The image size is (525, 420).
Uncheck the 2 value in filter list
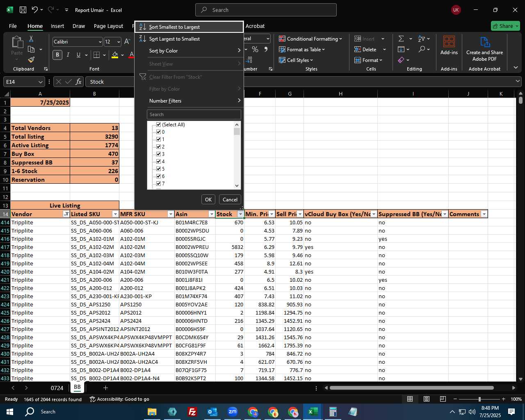[159, 147]
